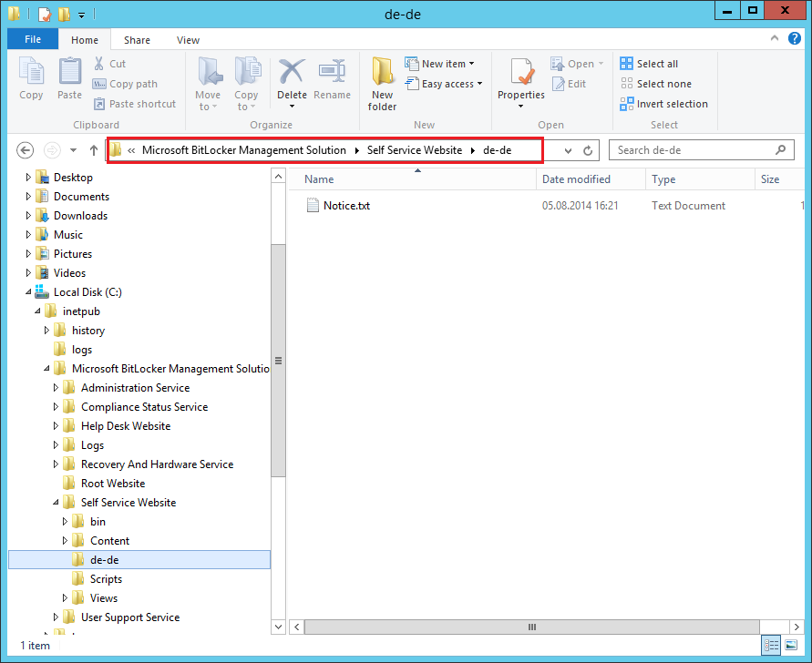Click the Rename icon
This screenshot has width=812, height=663.
tap(332, 71)
